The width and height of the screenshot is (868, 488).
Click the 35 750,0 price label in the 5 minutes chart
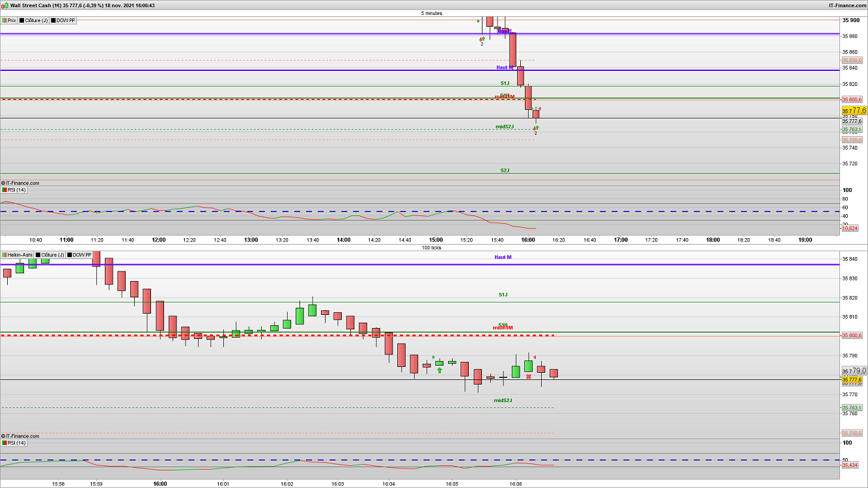(852, 140)
